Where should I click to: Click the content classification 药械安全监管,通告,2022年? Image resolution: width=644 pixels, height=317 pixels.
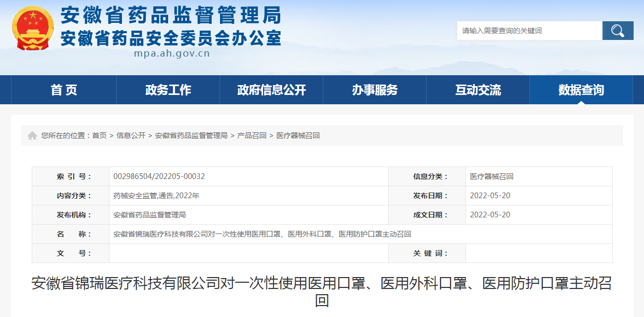[156, 196]
